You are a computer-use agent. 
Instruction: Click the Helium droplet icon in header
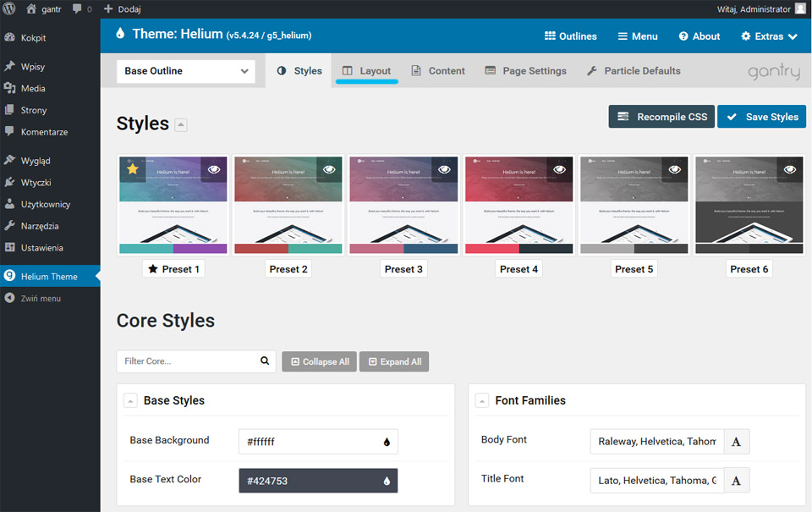click(121, 34)
